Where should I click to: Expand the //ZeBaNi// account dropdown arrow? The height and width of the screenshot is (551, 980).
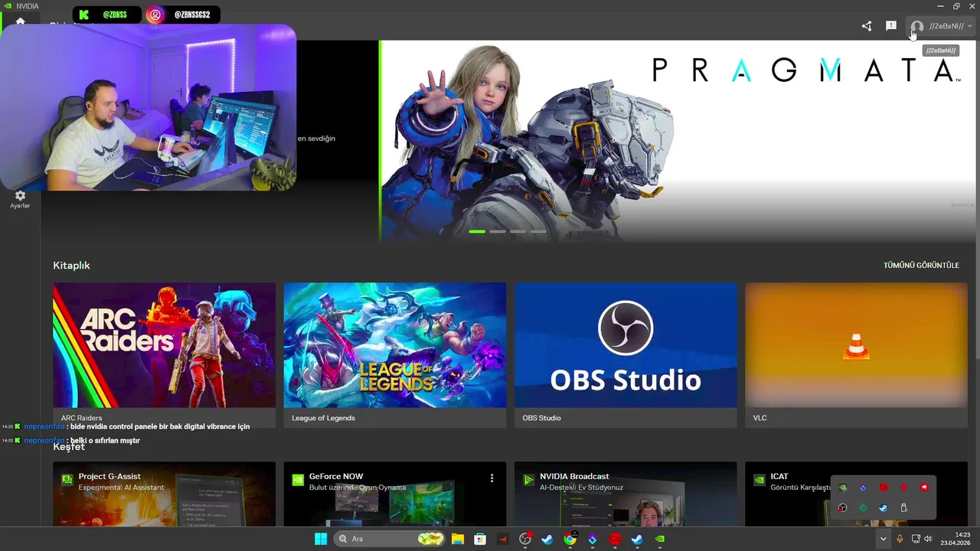coord(970,27)
